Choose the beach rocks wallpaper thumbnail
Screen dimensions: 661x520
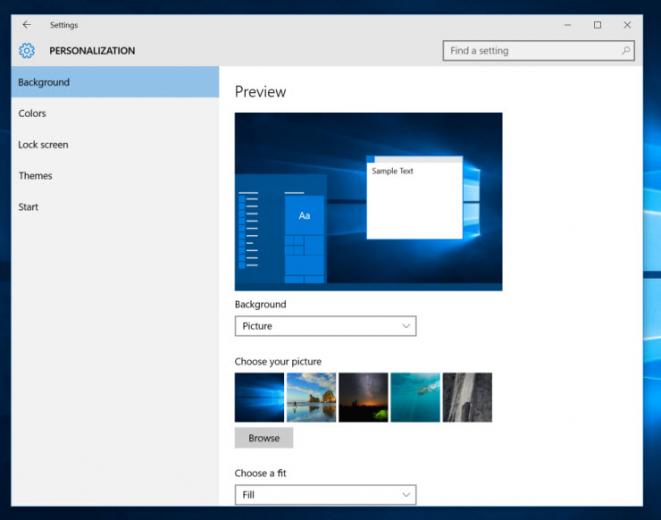(x=312, y=397)
